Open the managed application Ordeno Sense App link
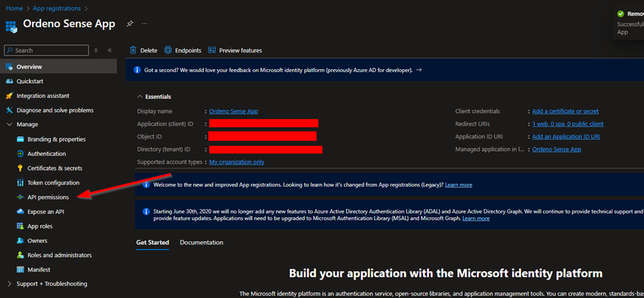644x298 pixels. [x=556, y=149]
